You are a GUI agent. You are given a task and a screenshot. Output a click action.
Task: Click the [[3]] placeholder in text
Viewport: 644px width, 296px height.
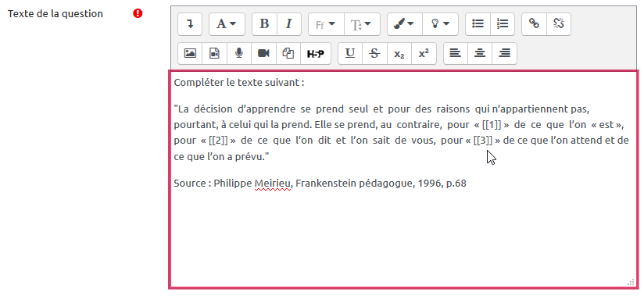click(x=482, y=140)
